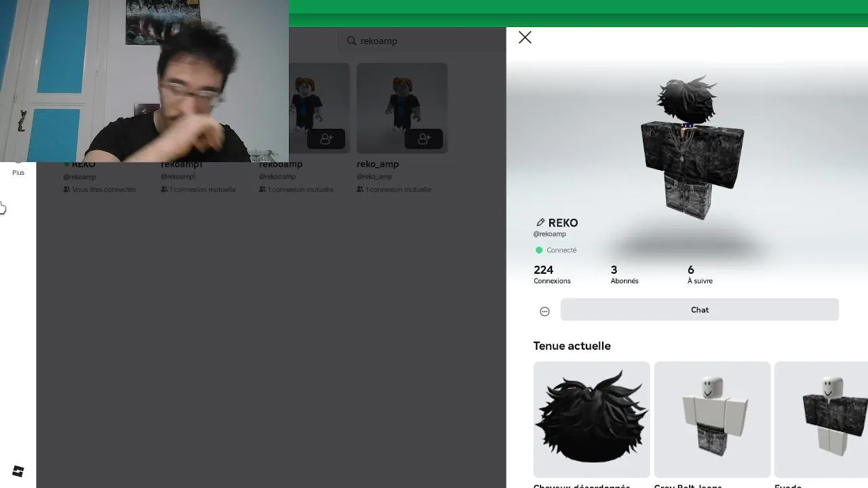Viewport: 868px width, 488px height.
Task: Open the reko_amp avatar thumbnail
Action: 402,108
